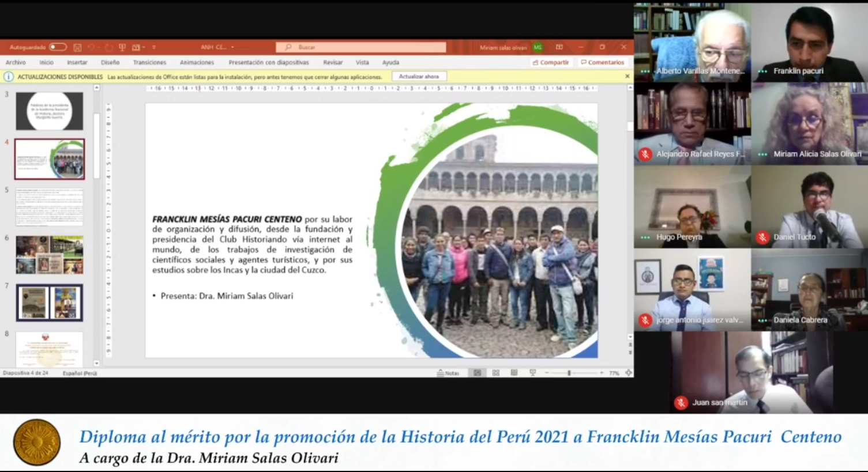This screenshot has height=472, width=868.
Task: Adjust the zoom slider handle
Action: point(569,373)
